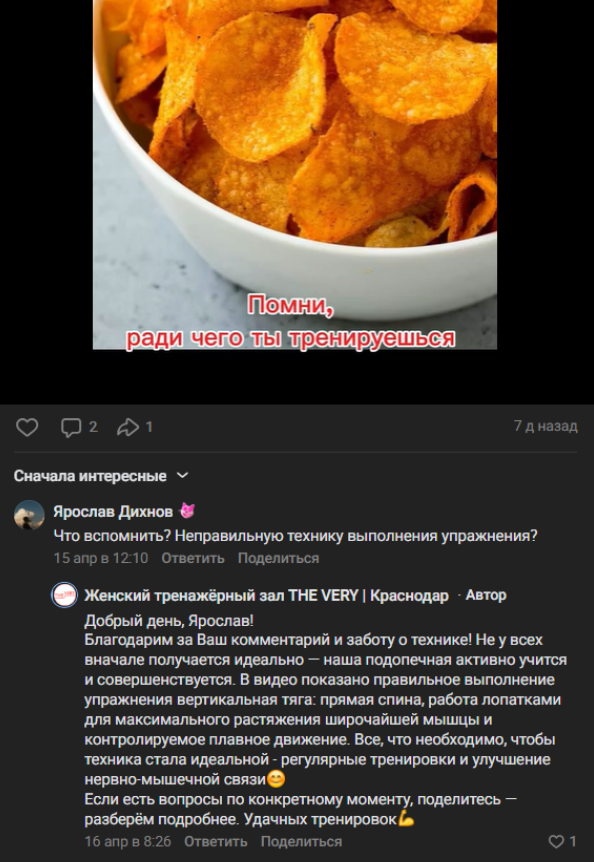Open the 15 апр в 12:10 timestamp
The height and width of the screenshot is (862, 594).
pyautogui.click(x=101, y=558)
